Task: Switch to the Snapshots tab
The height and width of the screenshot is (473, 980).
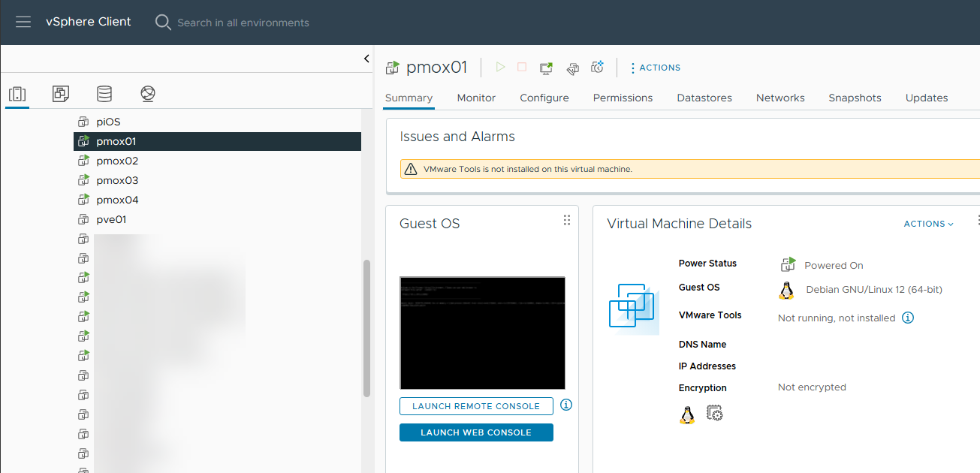Action: tap(855, 98)
